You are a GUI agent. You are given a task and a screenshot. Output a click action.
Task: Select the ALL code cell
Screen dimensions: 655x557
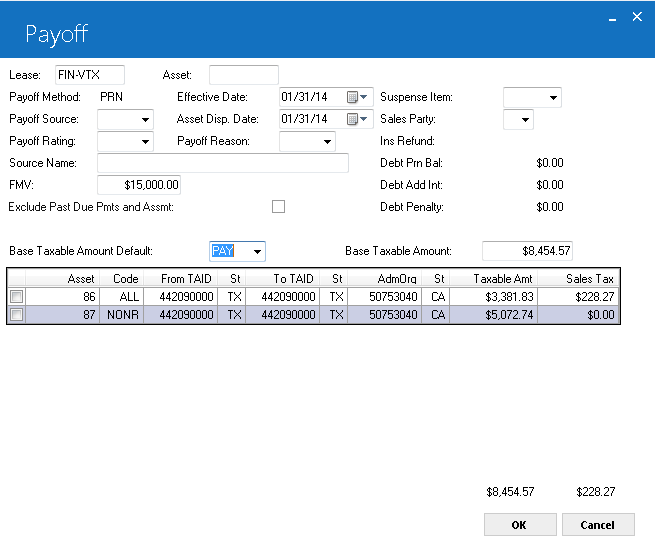click(122, 297)
